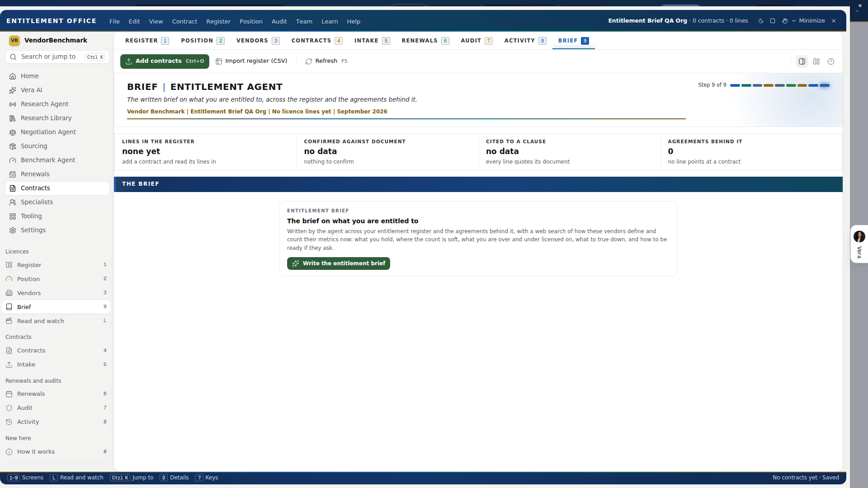This screenshot has width=868, height=488.
Task: Switch to the AUDIT tab
Action: click(476, 41)
